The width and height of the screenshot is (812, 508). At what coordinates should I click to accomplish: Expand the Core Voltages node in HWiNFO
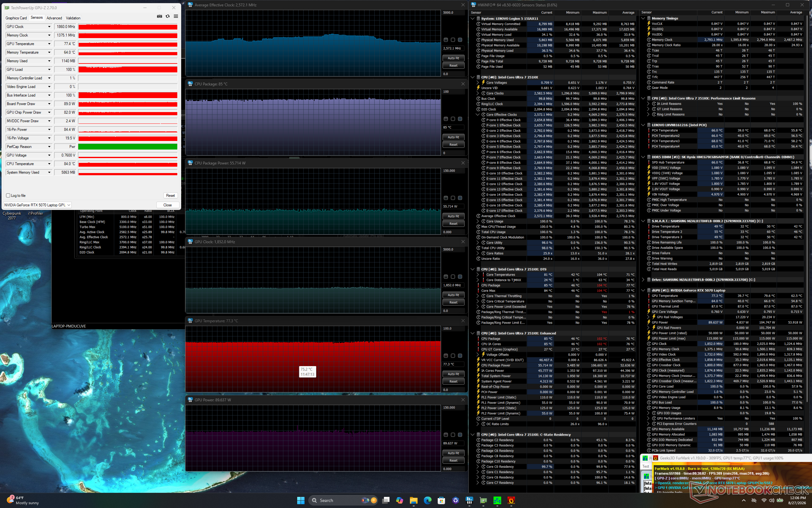tap(478, 83)
